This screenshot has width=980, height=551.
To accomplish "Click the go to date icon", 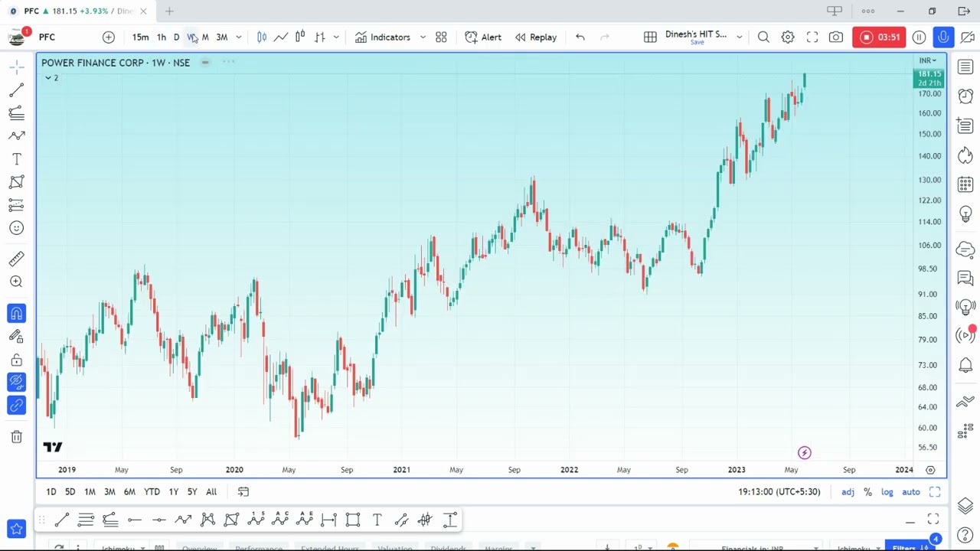I will 243,491.
